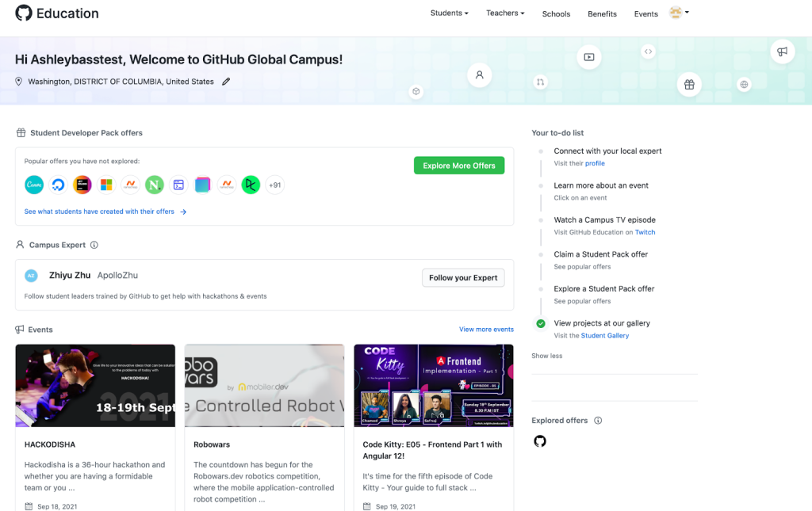Open the DigitalOcean offer icon
The height and width of the screenshot is (511, 812).
[x=58, y=185]
